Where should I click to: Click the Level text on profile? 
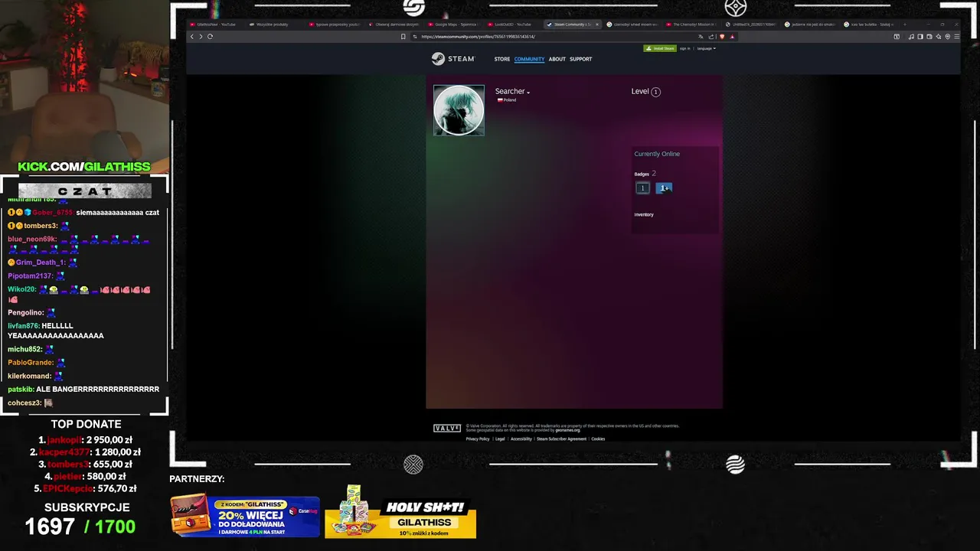pyautogui.click(x=640, y=91)
